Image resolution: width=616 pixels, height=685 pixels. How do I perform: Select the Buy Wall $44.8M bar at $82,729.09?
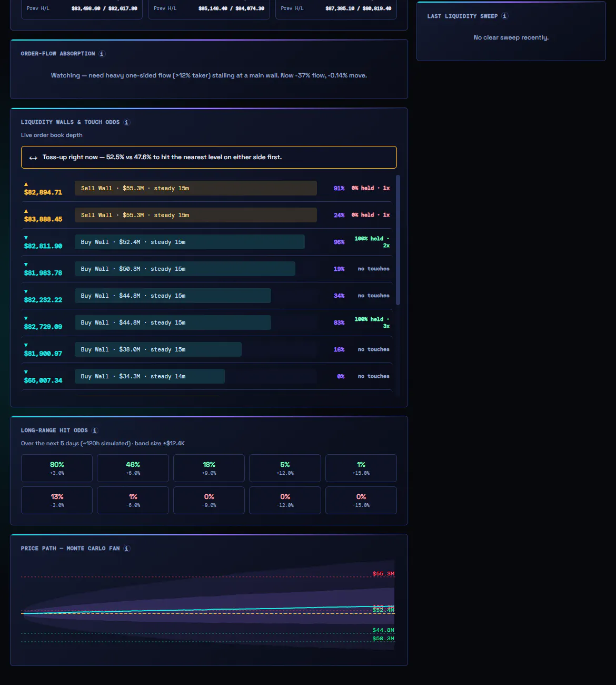point(173,322)
